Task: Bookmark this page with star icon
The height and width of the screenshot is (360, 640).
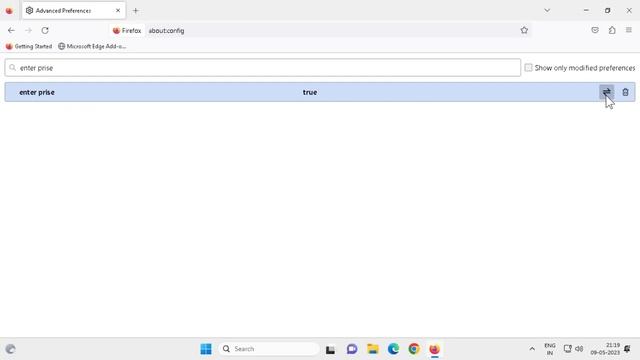Action: pos(524,30)
